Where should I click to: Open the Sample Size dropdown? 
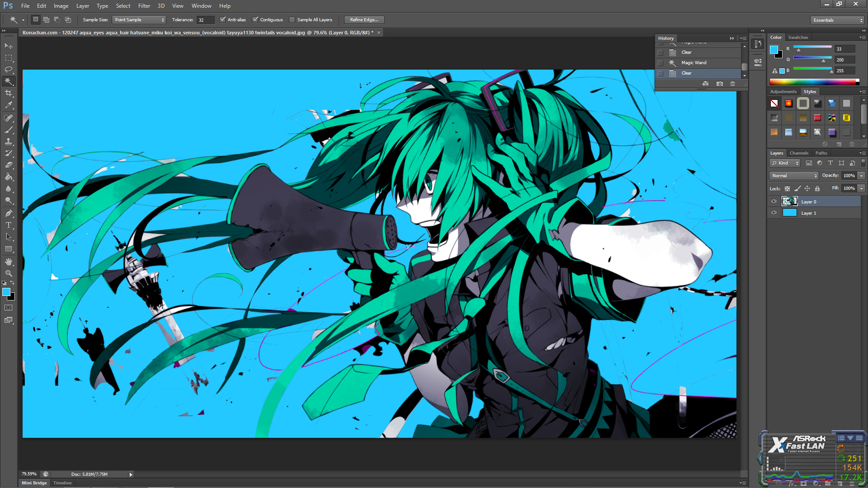point(139,20)
